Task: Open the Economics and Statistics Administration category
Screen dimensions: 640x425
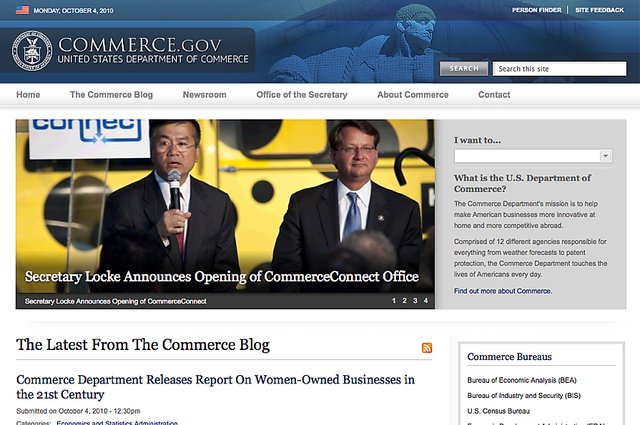Action: 117,423
